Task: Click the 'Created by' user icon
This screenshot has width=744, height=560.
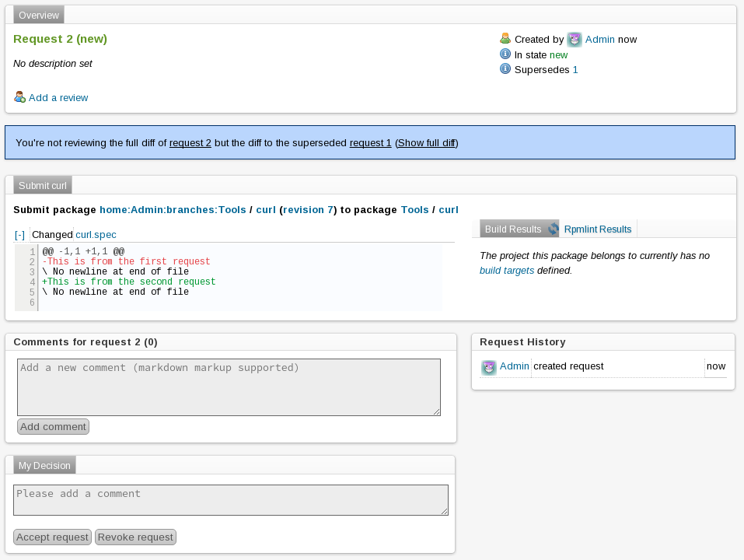Action: click(x=505, y=39)
